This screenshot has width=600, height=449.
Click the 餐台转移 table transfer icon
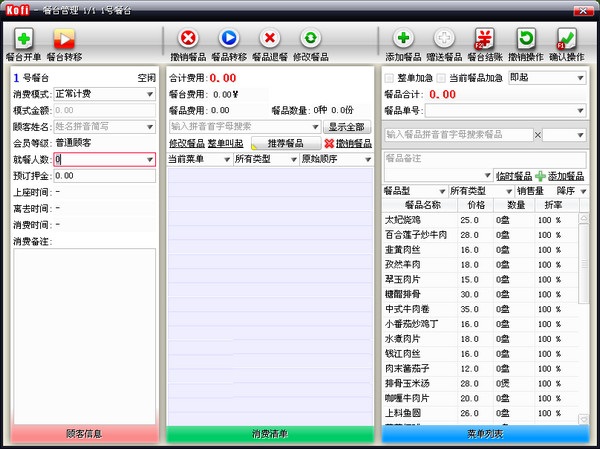coord(64,39)
